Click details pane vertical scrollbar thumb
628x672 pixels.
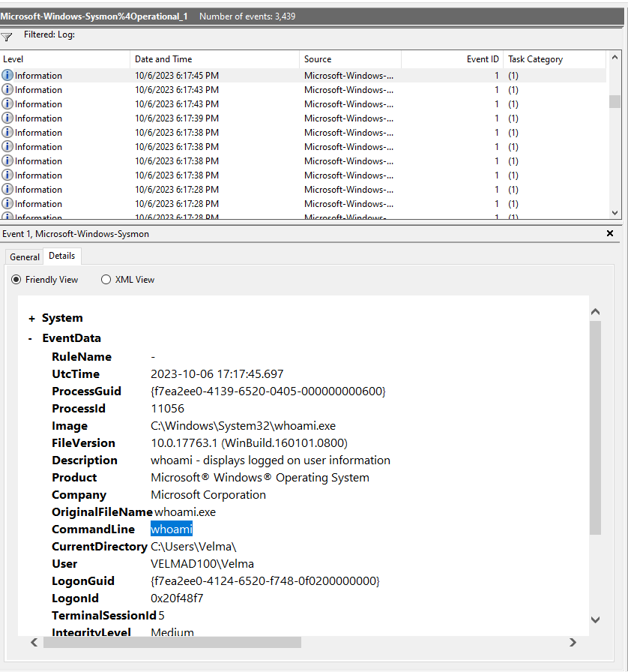coord(595,427)
